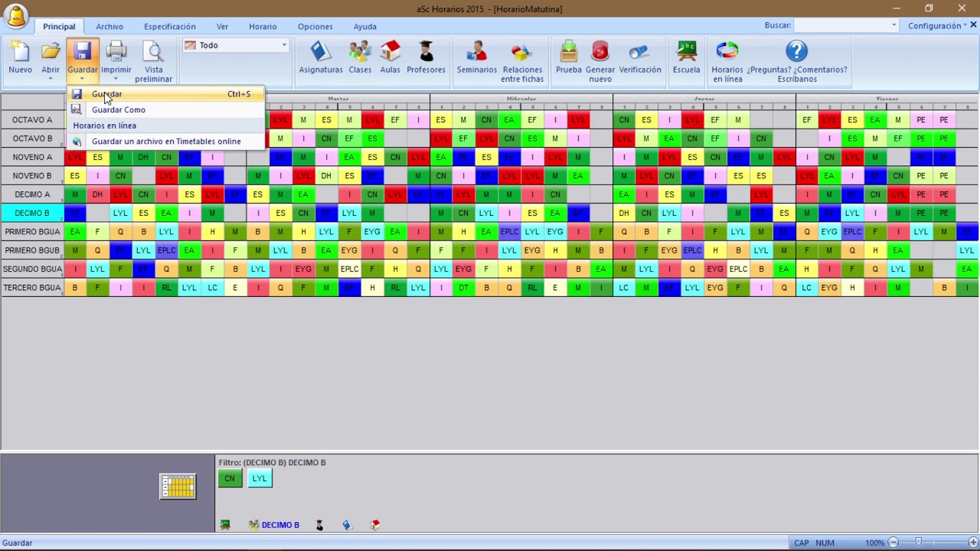Open Relaciones entre fichas icon
The width and height of the screenshot is (980, 551).
pyautogui.click(x=522, y=52)
